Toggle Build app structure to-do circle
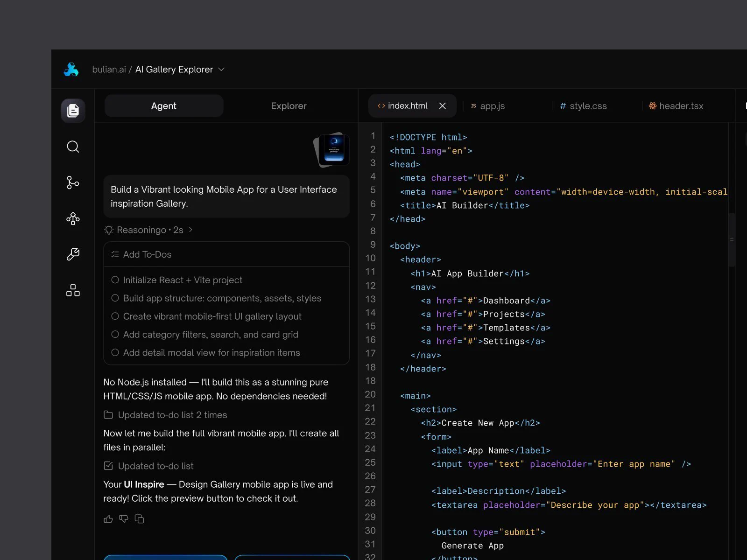 pos(115,298)
